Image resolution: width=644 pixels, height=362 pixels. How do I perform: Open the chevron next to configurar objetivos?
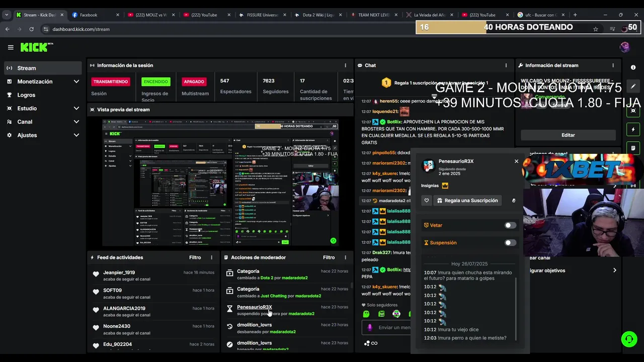pyautogui.click(x=615, y=270)
